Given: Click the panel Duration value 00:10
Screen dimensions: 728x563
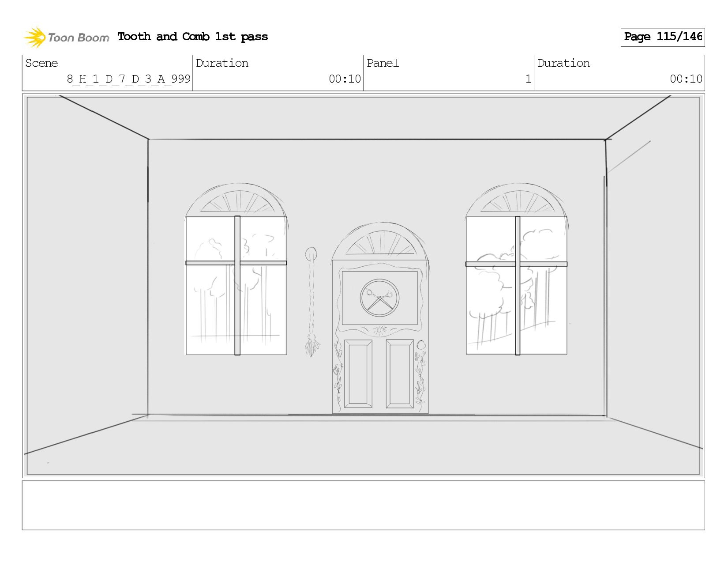Looking at the screenshot, I should pyautogui.click(x=686, y=79).
